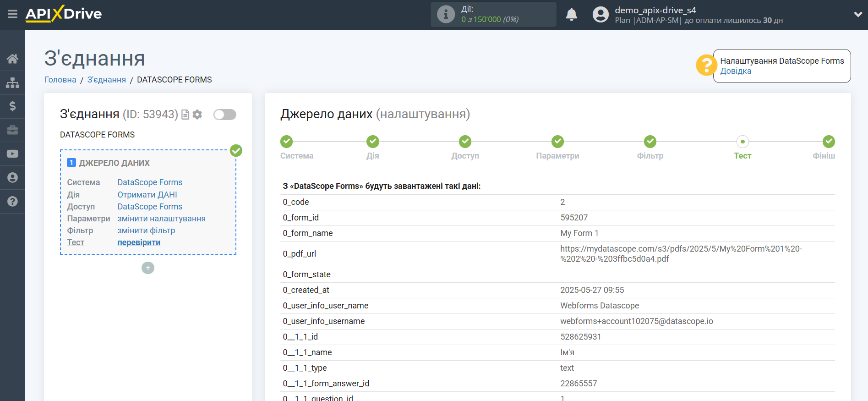The height and width of the screenshot is (401, 868).
Task: Open Система value DataScope Forms link
Action: (150, 182)
